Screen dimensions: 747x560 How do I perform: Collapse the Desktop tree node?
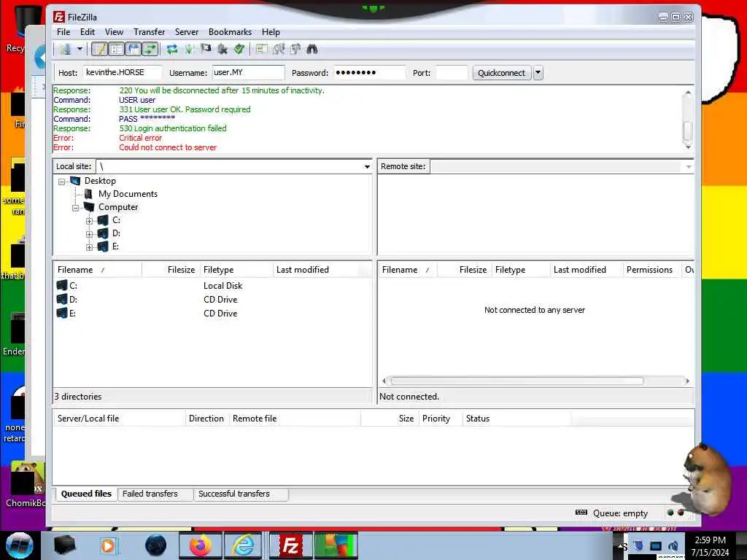(61, 182)
